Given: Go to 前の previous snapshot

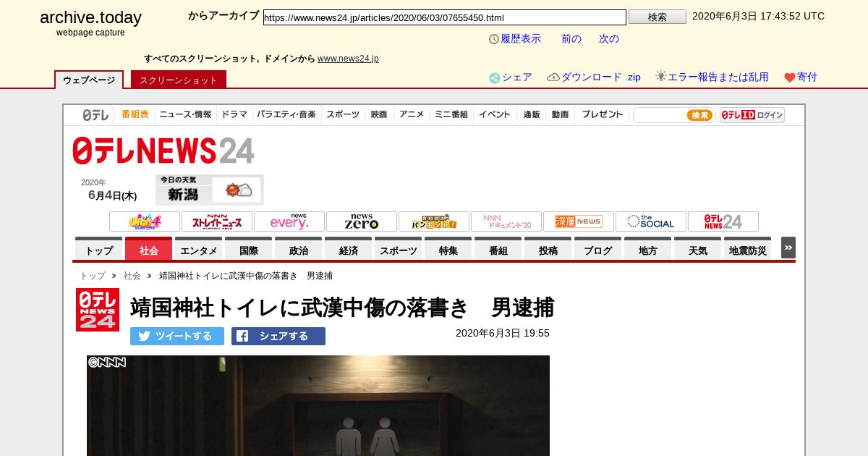Looking at the screenshot, I should coord(571,39).
